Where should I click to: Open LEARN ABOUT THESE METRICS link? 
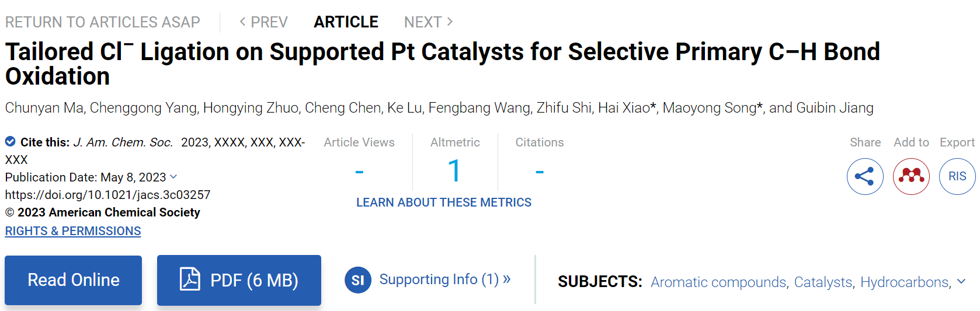444,202
